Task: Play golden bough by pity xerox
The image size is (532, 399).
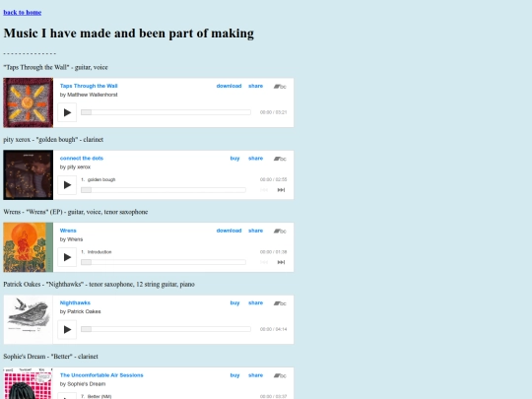Action: [67, 185]
